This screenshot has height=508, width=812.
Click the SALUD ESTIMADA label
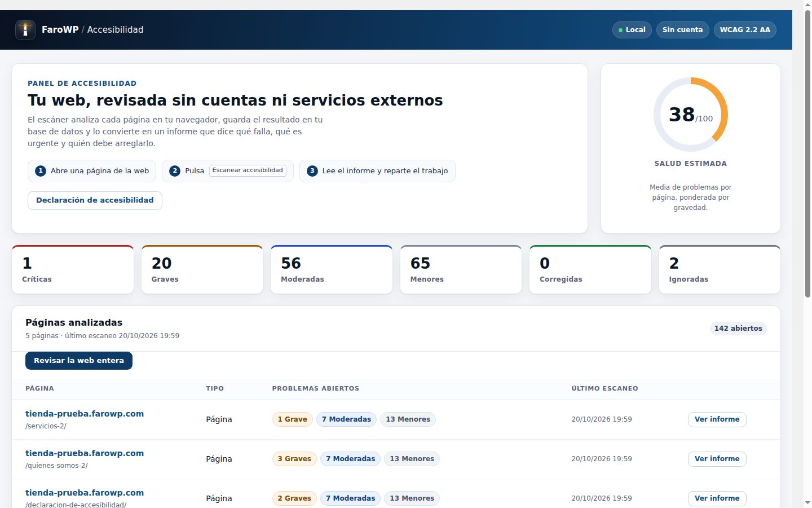[x=690, y=164]
